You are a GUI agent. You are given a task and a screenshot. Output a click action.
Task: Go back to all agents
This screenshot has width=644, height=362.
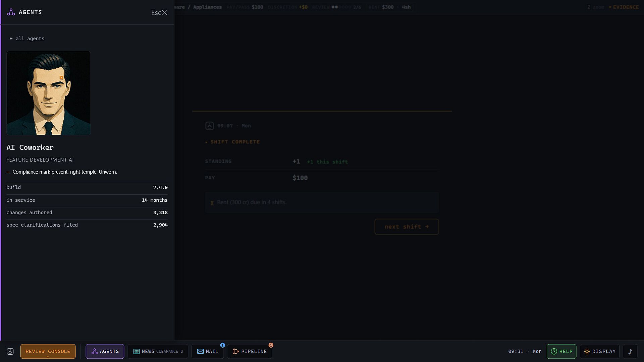(27, 39)
